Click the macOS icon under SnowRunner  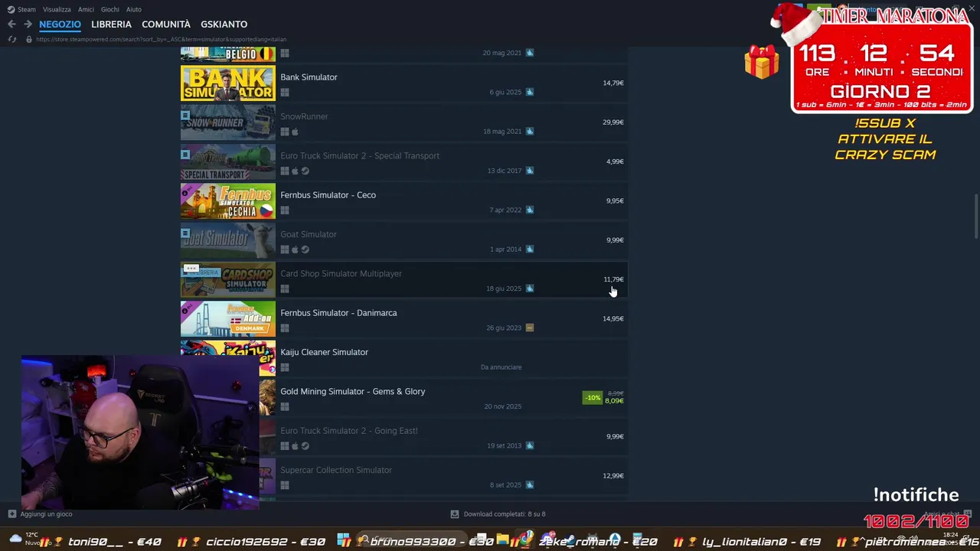pos(295,132)
